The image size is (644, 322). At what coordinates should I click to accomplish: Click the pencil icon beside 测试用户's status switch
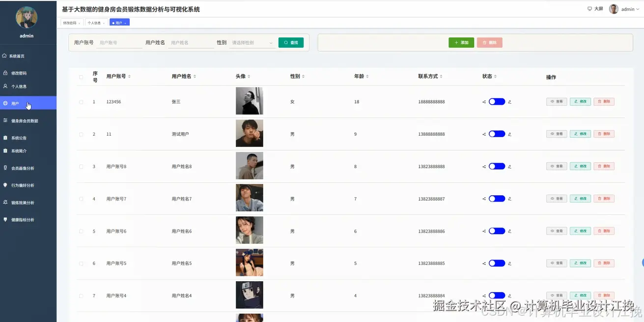pos(509,134)
